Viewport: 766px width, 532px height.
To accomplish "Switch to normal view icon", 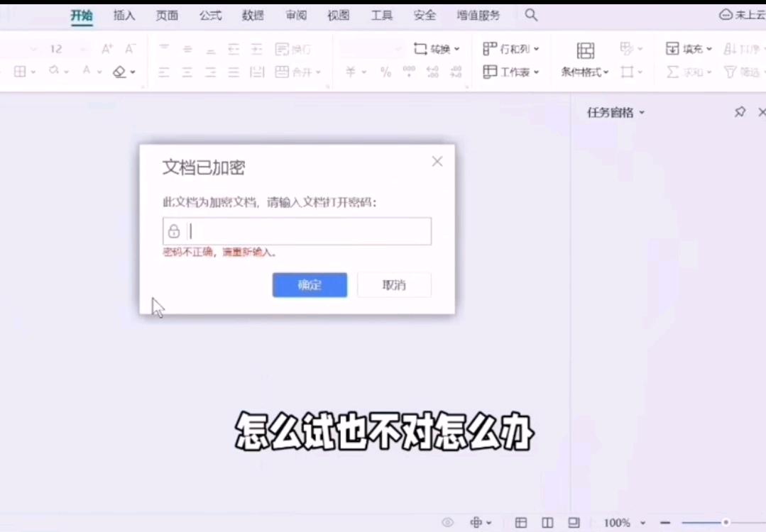I will (521, 523).
